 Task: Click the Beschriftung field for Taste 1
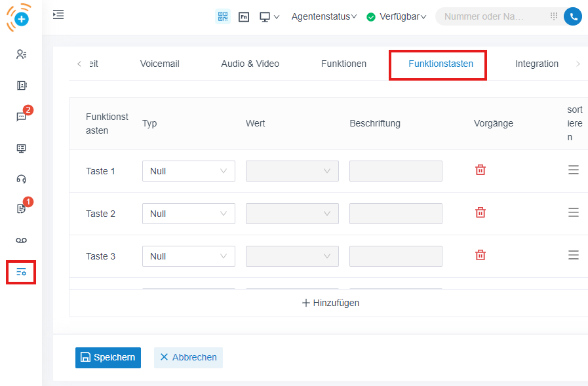[395, 171]
